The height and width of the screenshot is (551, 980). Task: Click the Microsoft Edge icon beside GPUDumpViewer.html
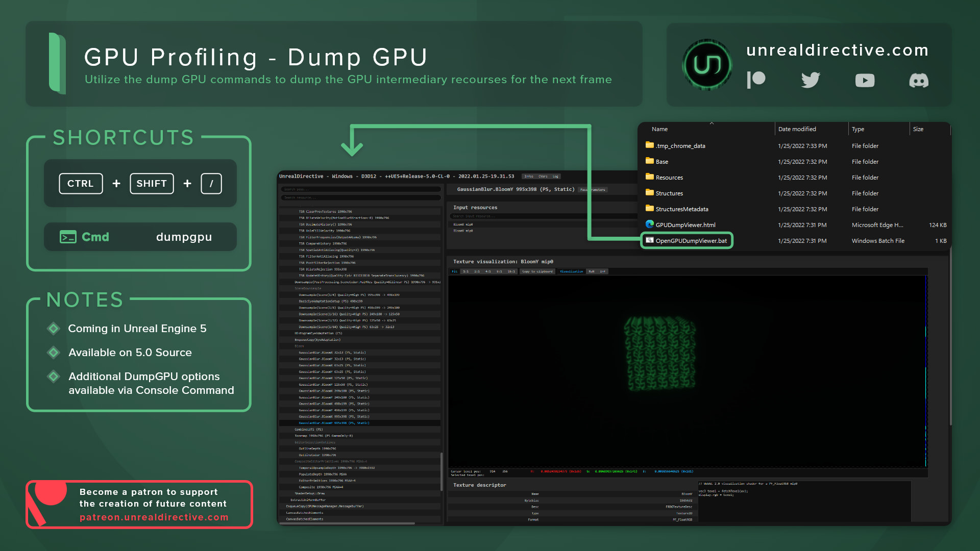tap(650, 224)
